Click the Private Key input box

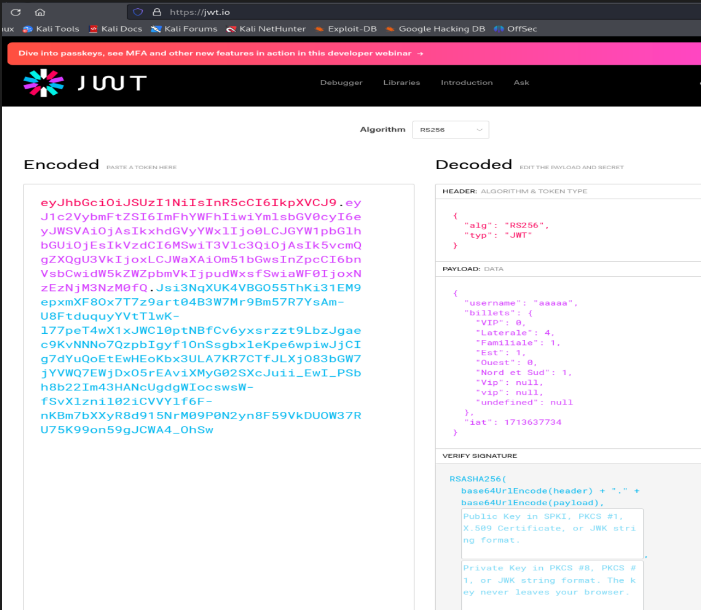(552, 585)
